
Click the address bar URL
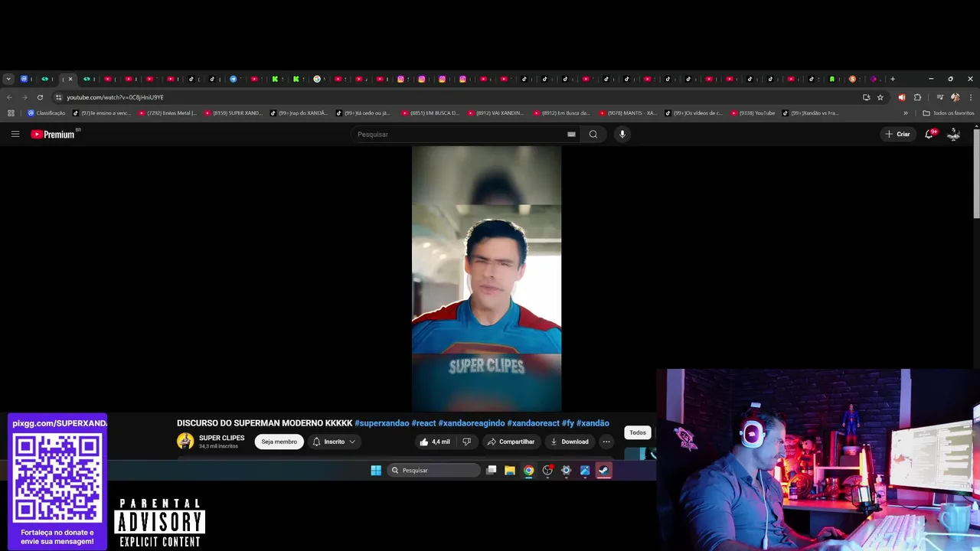point(115,97)
